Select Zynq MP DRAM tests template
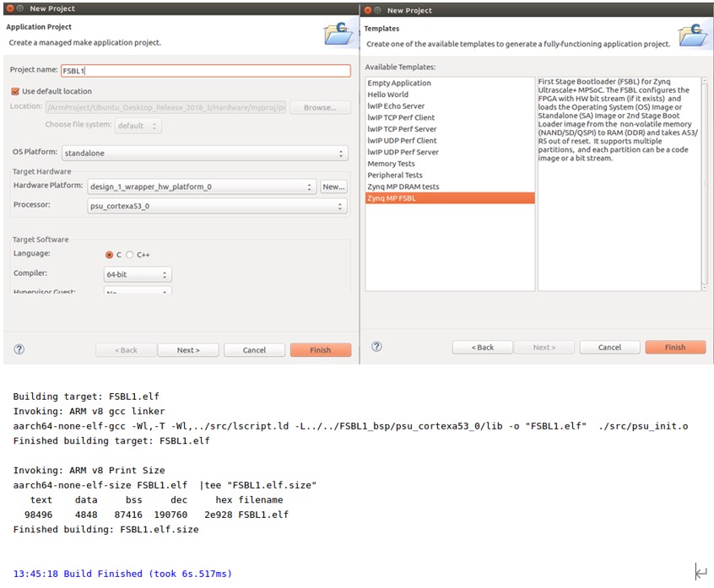This screenshot has width=714, height=588. (x=450, y=186)
